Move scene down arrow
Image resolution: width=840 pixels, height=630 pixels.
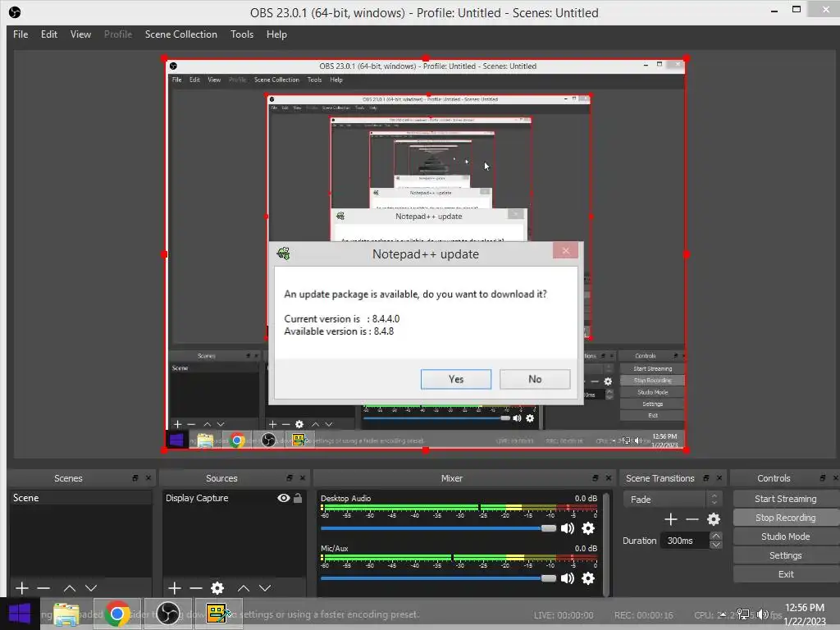(x=91, y=588)
